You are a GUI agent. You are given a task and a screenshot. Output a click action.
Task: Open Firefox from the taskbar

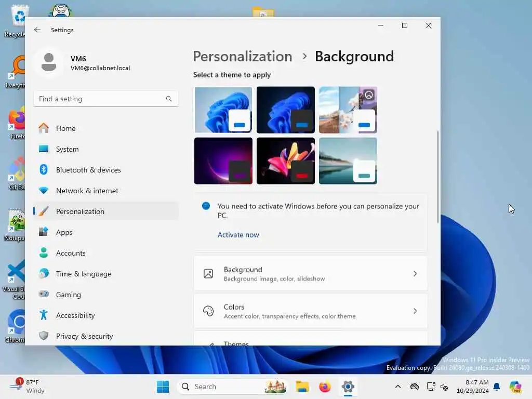325,387
